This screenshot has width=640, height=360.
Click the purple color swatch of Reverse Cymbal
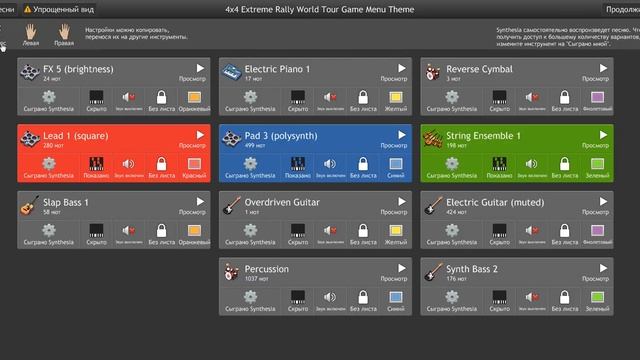(x=598, y=97)
